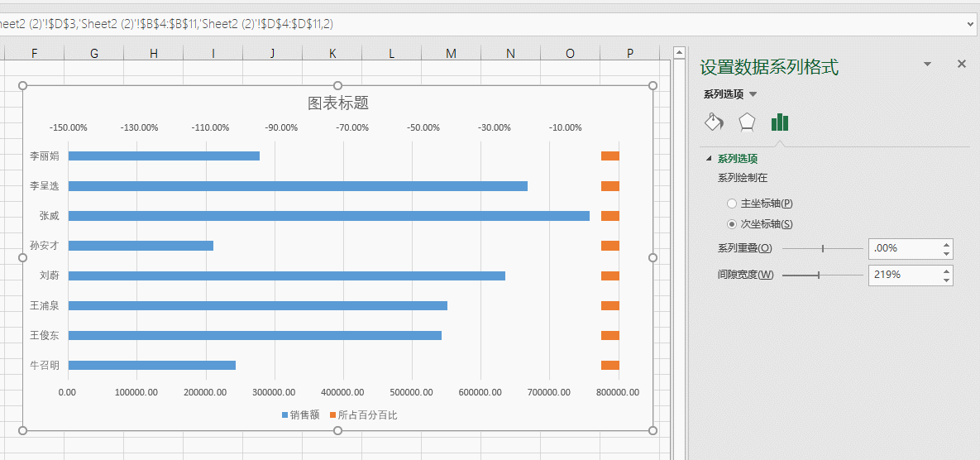Click the chart's right-middle resize handle
The height and width of the screenshot is (460, 980).
tap(653, 257)
